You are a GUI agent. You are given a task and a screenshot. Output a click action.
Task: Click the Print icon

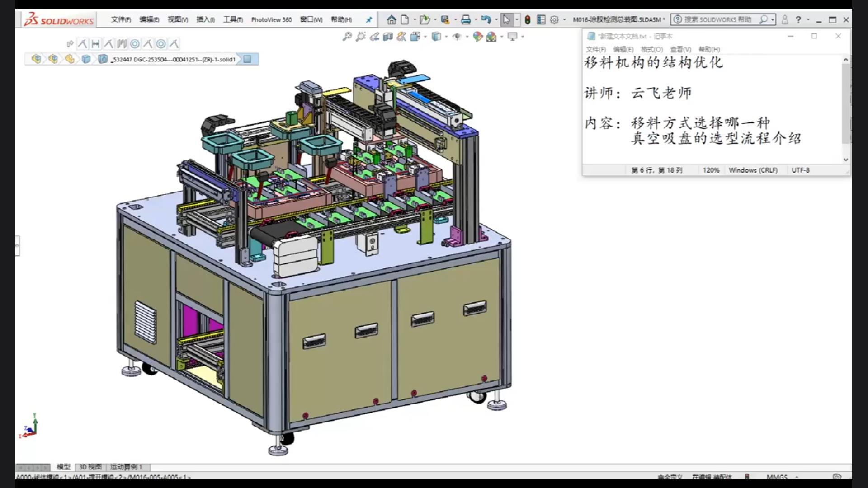(466, 19)
